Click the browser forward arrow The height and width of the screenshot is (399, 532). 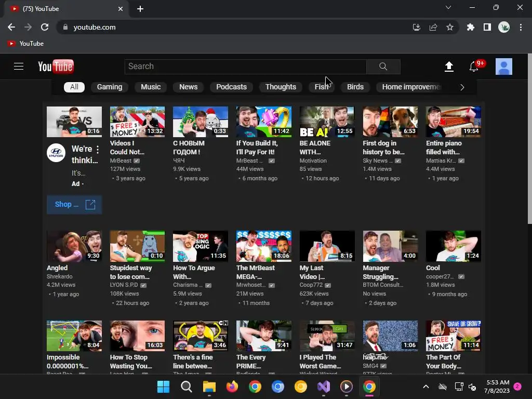point(28,27)
